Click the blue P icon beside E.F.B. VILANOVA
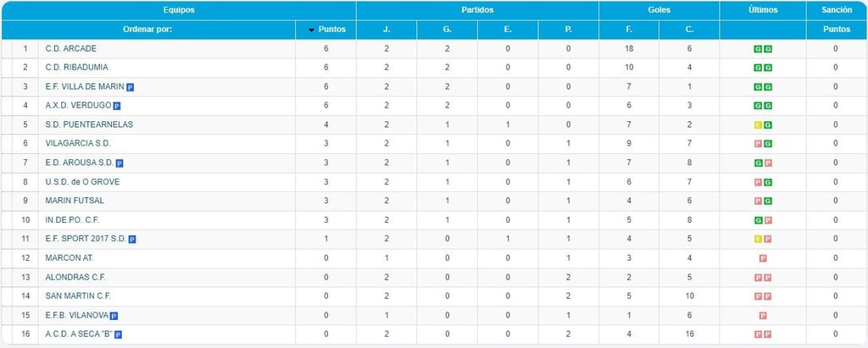Image resolution: width=868 pixels, height=348 pixels. [114, 316]
